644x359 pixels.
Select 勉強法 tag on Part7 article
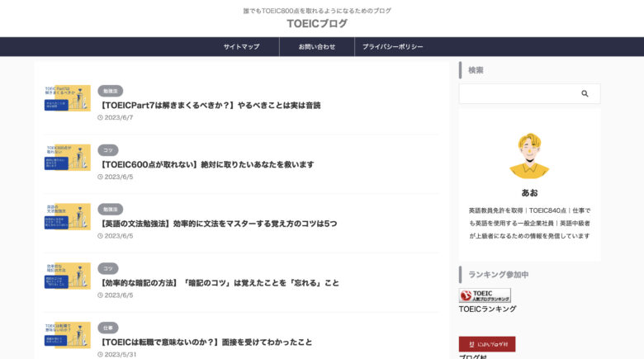pyautogui.click(x=110, y=91)
